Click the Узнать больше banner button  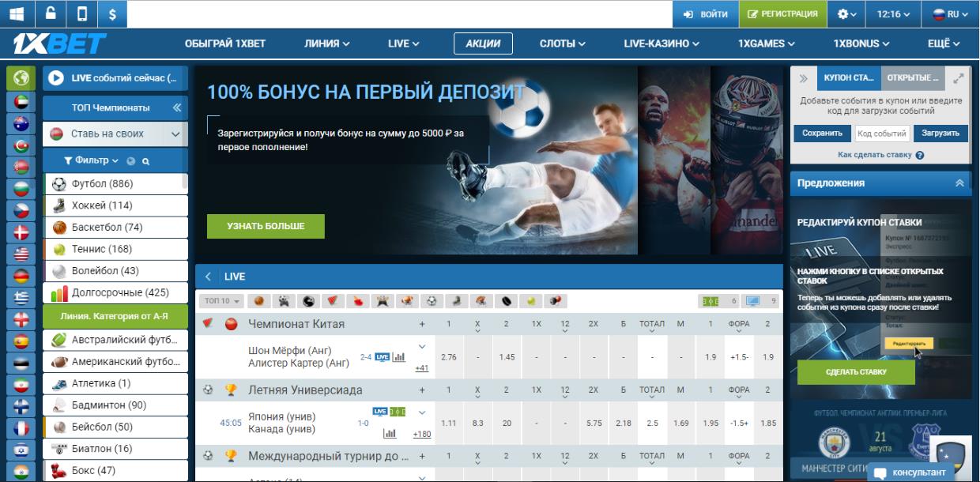click(266, 226)
